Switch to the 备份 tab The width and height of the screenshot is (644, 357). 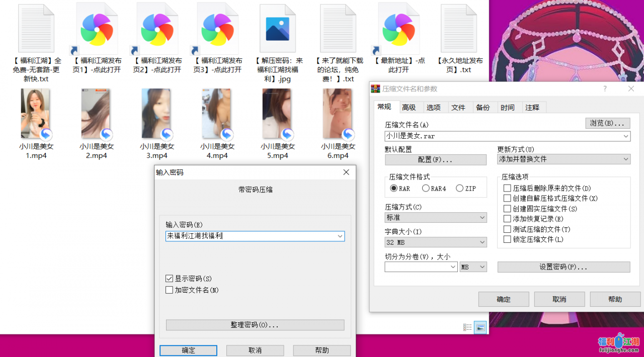click(x=484, y=107)
